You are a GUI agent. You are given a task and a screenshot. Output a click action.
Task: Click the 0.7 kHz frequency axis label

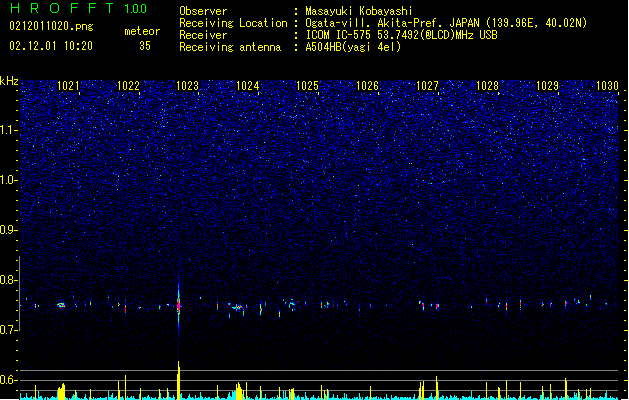coord(9,330)
